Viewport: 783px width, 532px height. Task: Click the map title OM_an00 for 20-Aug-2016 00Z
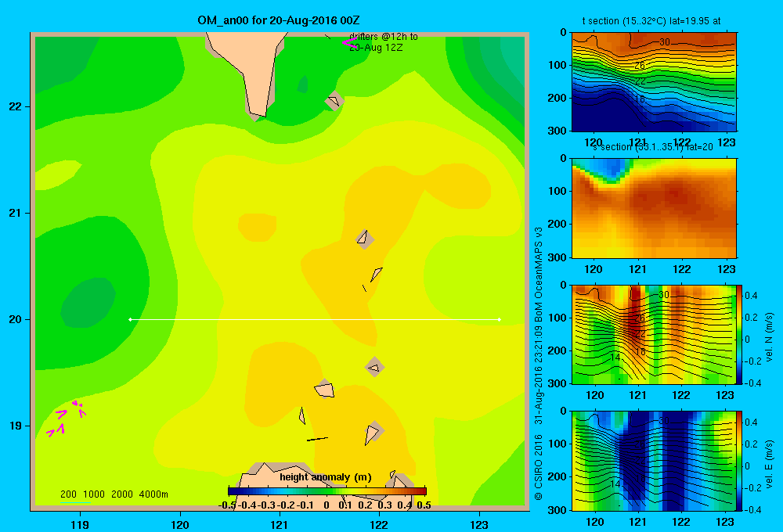[279, 20]
